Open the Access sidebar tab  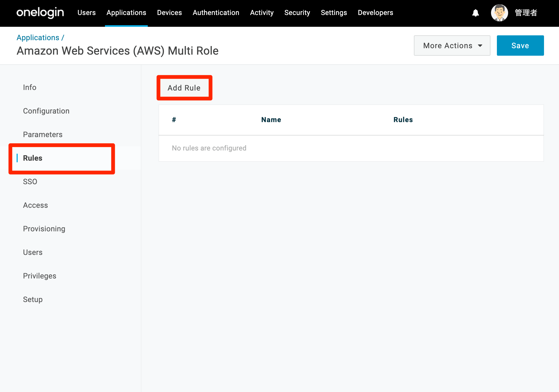point(35,205)
